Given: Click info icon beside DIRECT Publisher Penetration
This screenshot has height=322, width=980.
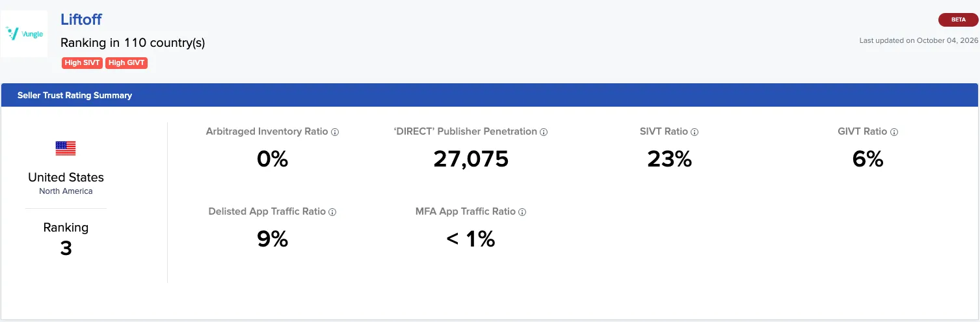Looking at the screenshot, I should pyautogui.click(x=544, y=132).
